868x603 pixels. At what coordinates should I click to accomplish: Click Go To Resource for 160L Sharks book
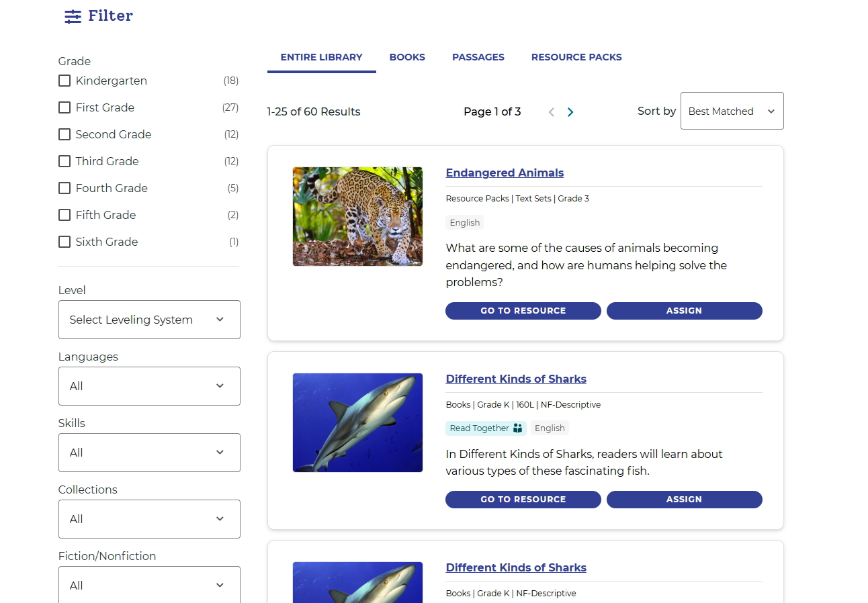(x=523, y=500)
